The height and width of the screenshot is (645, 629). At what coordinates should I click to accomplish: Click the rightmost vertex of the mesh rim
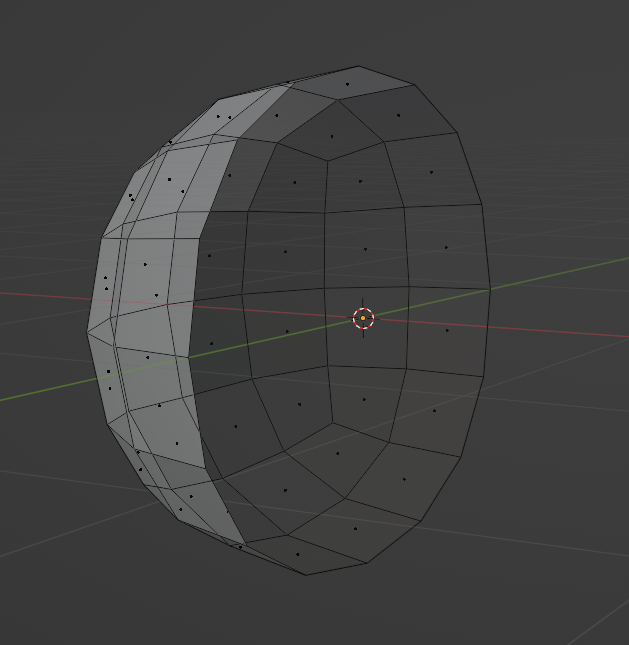pos(490,289)
